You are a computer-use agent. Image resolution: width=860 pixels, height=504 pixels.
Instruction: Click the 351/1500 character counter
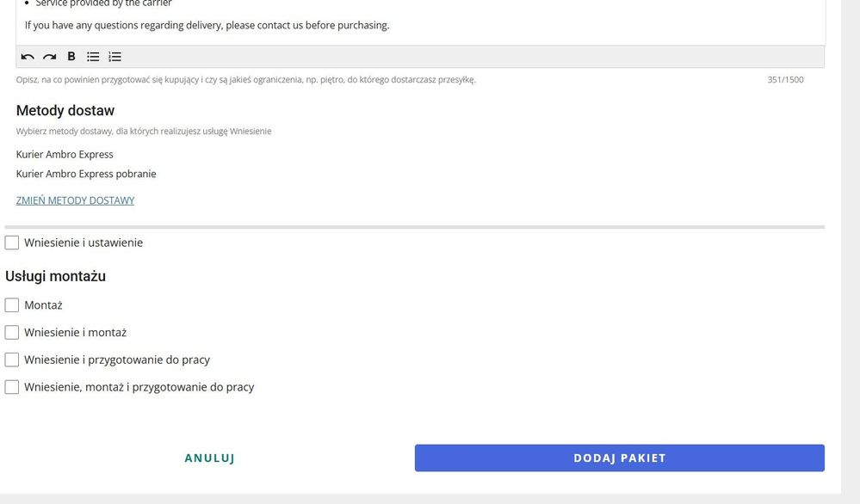(785, 80)
